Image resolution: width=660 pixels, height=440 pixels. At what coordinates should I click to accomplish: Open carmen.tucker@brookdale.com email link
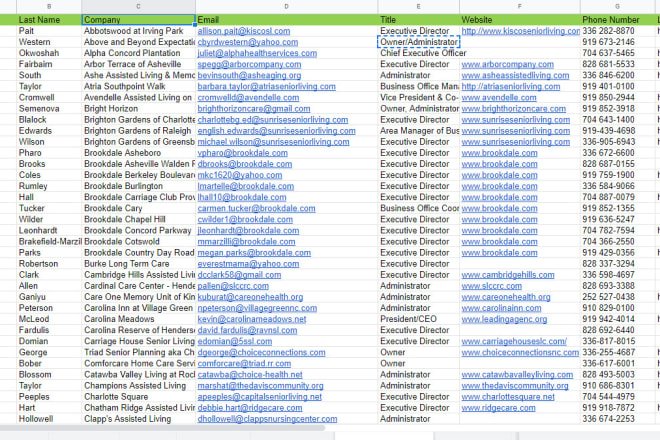pos(256,208)
